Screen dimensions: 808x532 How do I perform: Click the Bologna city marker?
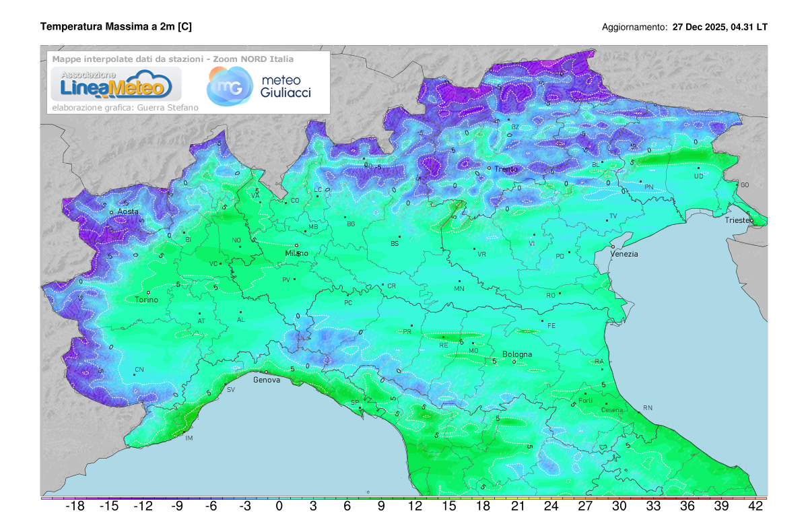(514, 362)
